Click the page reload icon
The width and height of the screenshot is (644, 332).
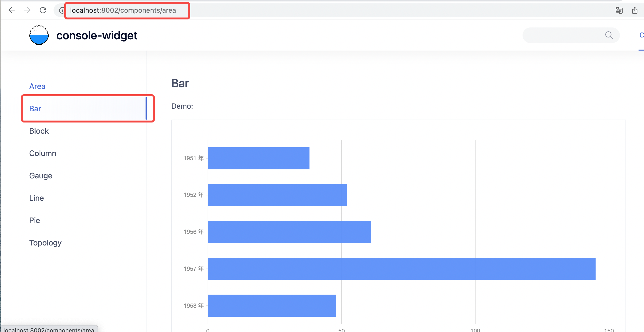(x=43, y=10)
